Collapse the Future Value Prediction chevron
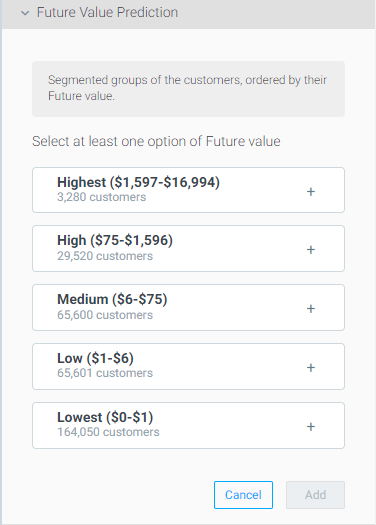Screen dimensions: 376x525 (25, 13)
